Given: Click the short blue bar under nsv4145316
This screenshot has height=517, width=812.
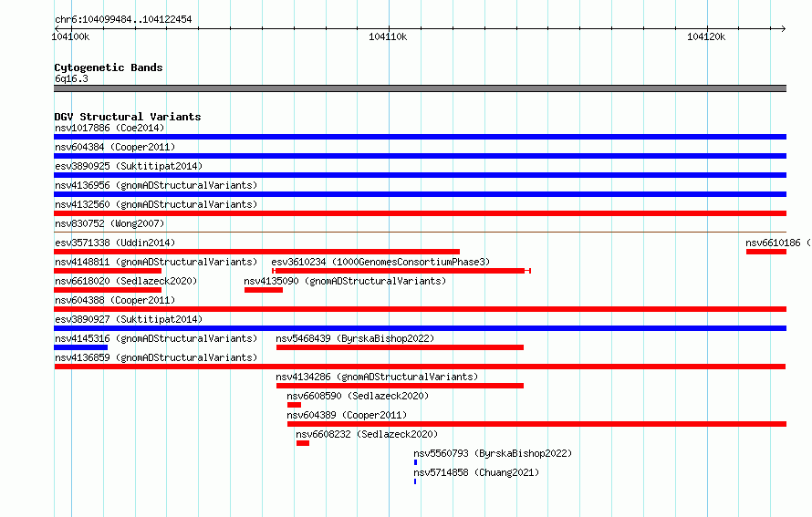Looking at the screenshot, I should click(x=81, y=347).
